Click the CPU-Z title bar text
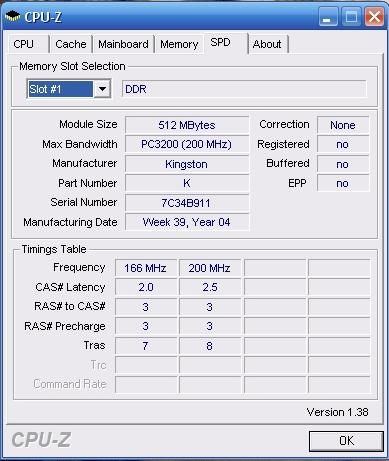 click(43, 17)
